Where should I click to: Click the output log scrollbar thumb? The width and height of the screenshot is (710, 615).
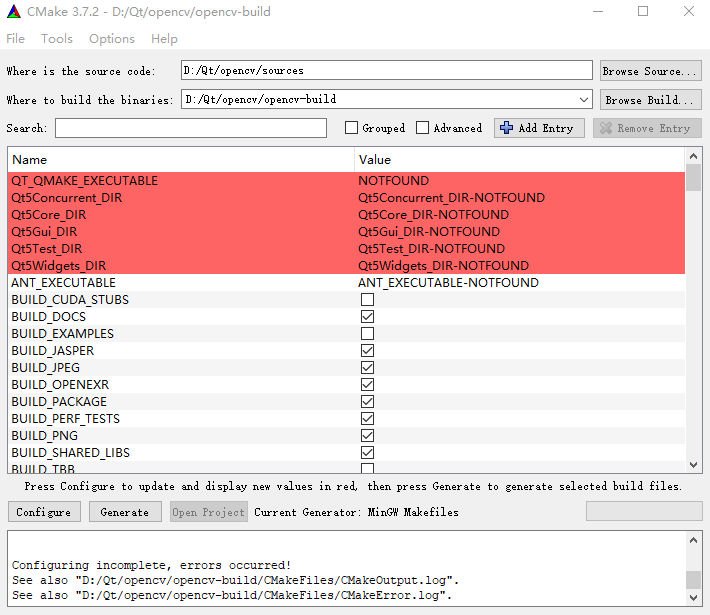pyautogui.click(x=693, y=580)
